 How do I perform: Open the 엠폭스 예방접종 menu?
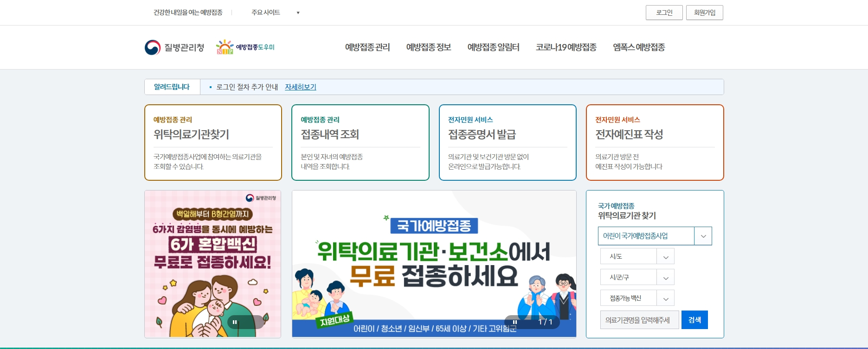(639, 47)
